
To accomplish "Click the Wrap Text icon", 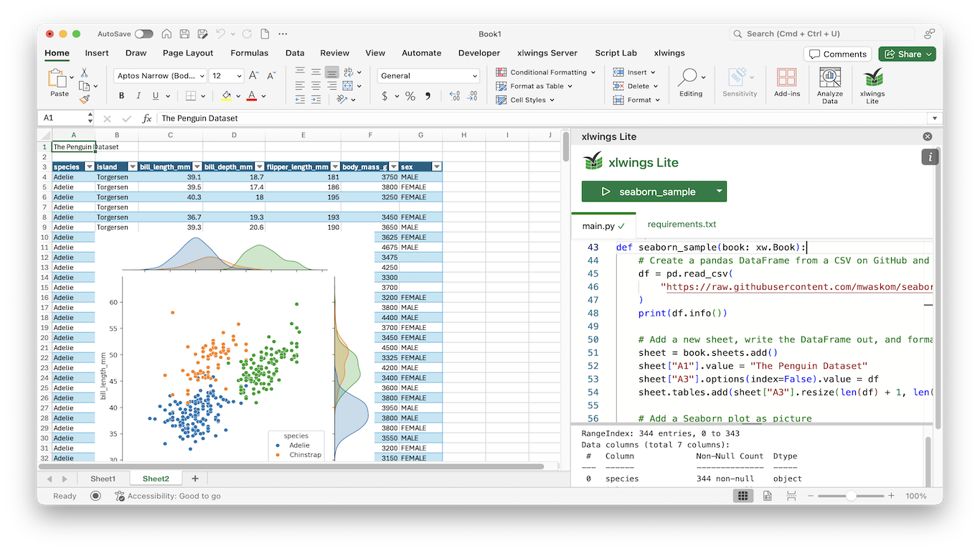I will 348,72.
